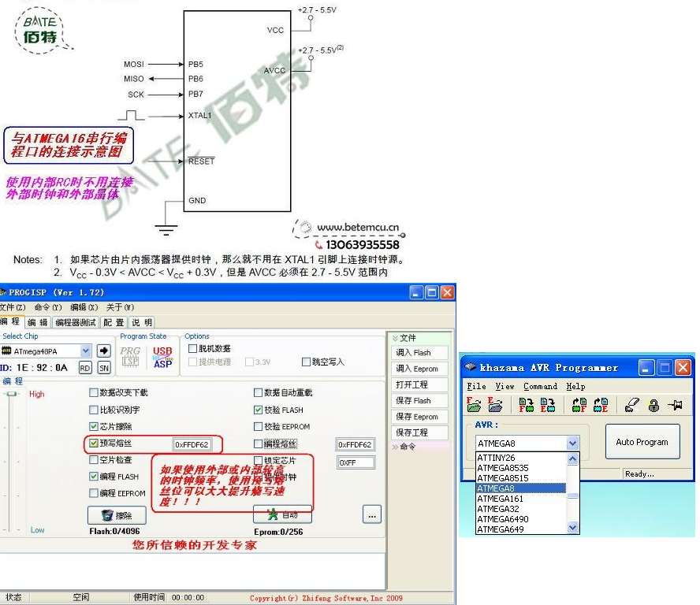The height and width of the screenshot is (605, 700).
Task: Open khazama File menu
Action: tap(476, 386)
